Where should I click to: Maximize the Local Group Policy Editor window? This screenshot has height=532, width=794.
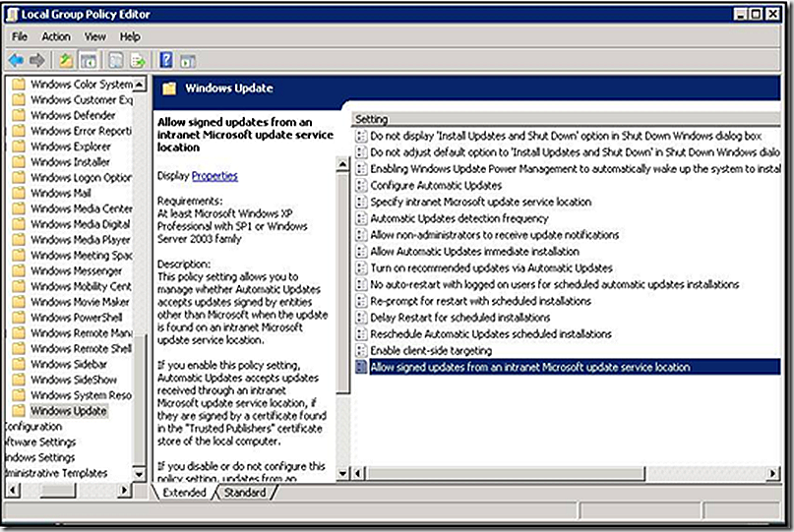[x=756, y=14]
